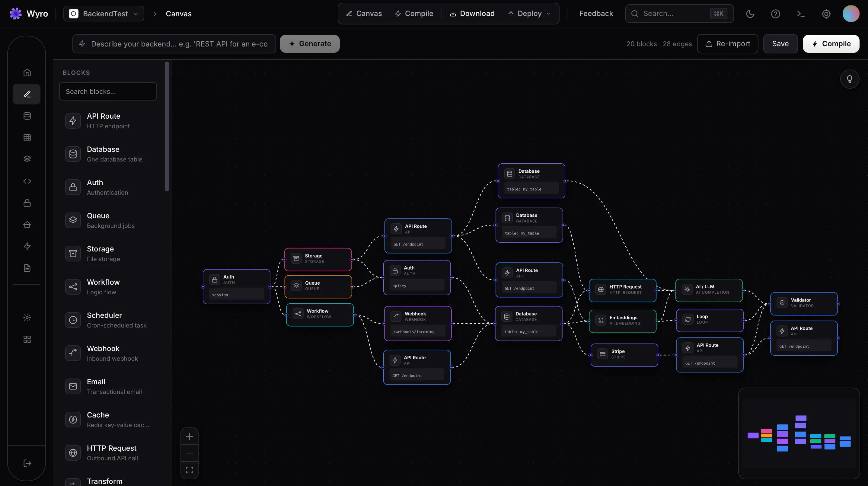The height and width of the screenshot is (486, 868).
Task: Open the database icon in left sidebar
Action: tap(27, 116)
